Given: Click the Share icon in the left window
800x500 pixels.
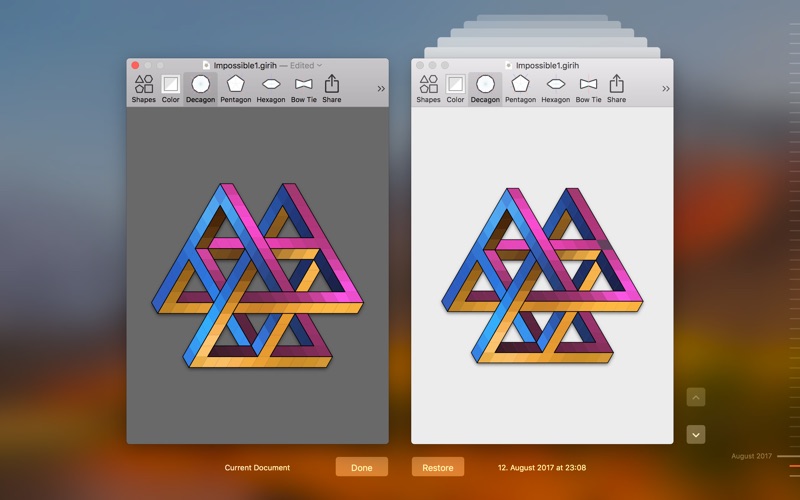Looking at the screenshot, I should (x=332, y=88).
